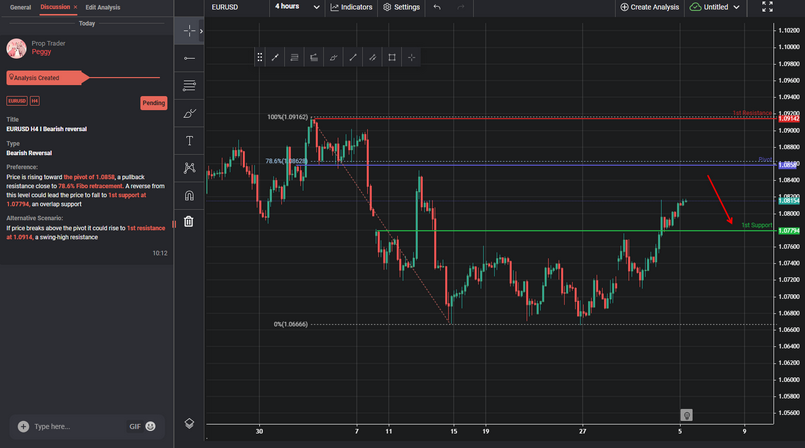Close the Discussion tab

tap(75, 7)
